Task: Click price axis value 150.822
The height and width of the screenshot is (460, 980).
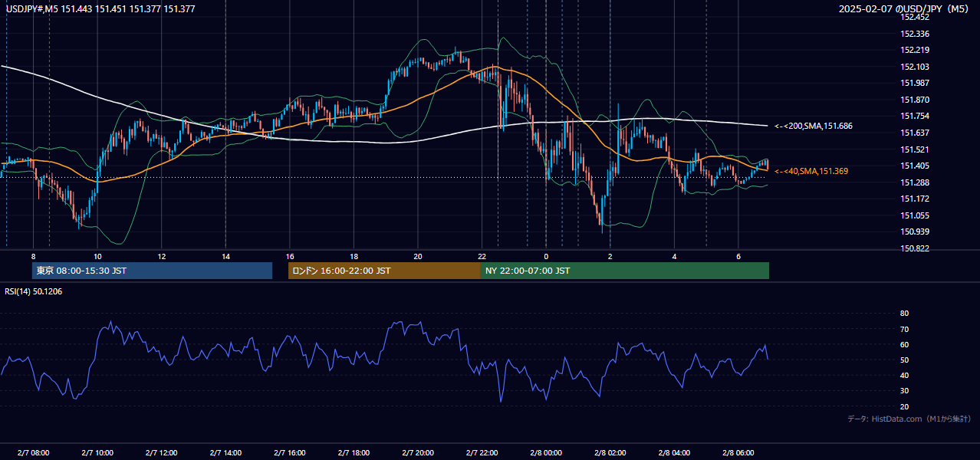Action: tap(915, 248)
